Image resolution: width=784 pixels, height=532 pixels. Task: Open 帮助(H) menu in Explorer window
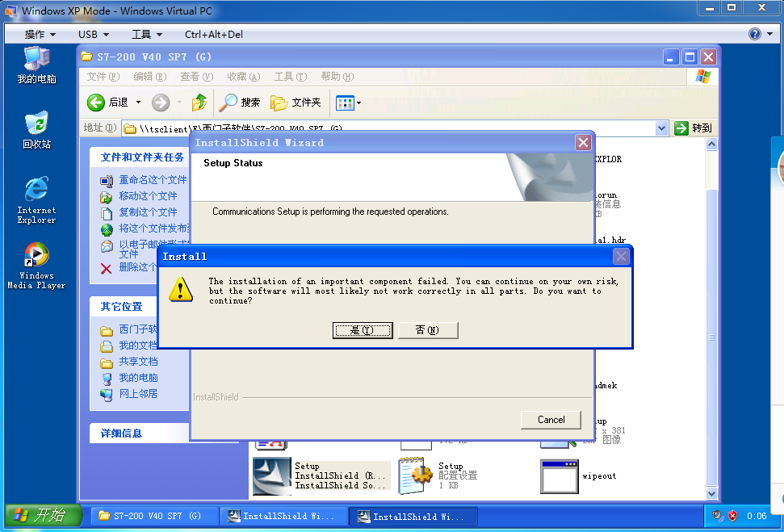[337, 77]
